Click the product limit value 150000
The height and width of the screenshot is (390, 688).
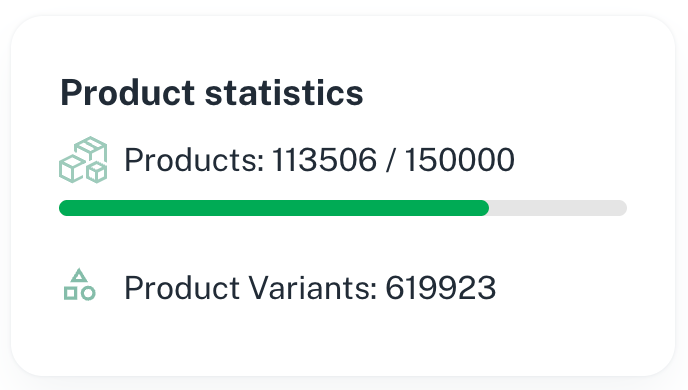coord(459,160)
